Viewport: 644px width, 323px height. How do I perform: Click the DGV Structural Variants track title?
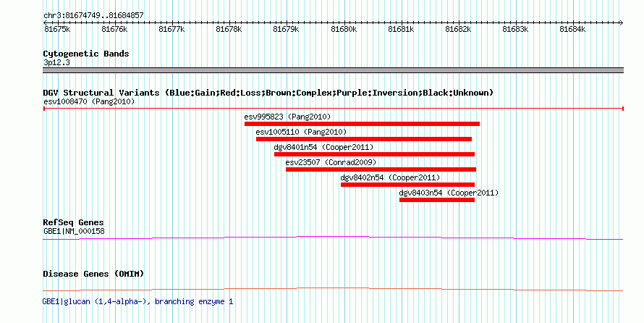[x=268, y=93]
